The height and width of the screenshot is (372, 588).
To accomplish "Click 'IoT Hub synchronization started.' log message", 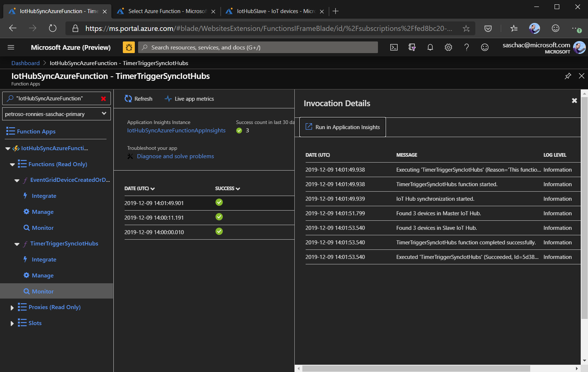I will point(435,199).
